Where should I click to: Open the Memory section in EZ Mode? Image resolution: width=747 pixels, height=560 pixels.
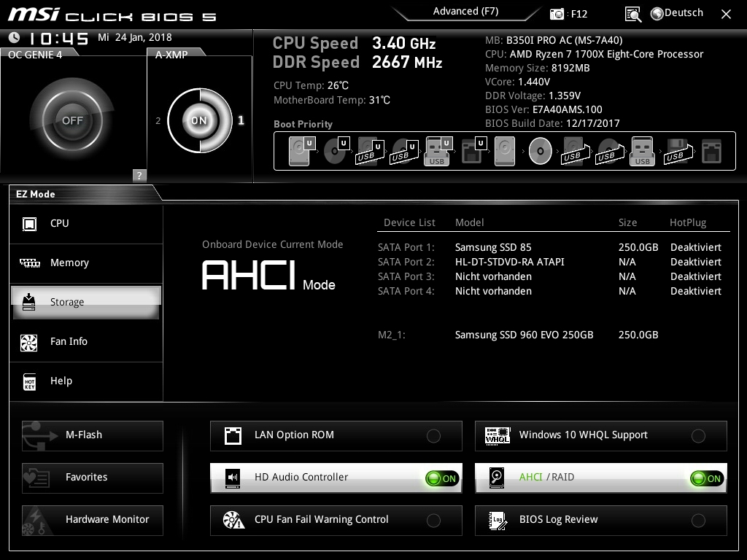pos(86,262)
